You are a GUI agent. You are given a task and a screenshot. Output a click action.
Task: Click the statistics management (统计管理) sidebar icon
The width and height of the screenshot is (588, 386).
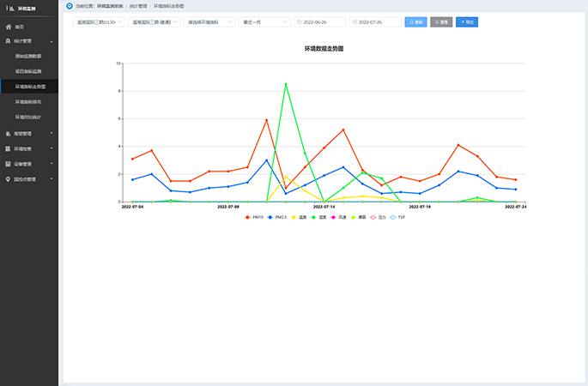point(8,40)
